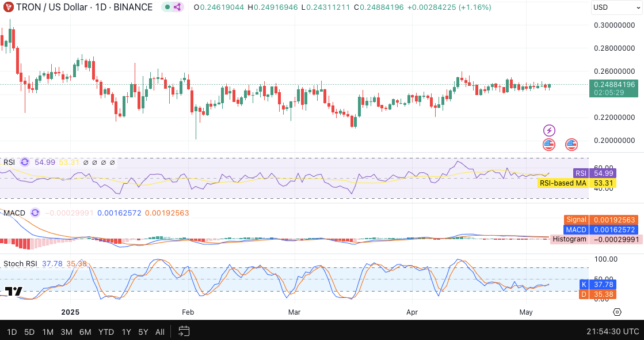Click the purple data connection icon
Image resolution: width=644 pixels, height=340 pixels.
(x=177, y=7)
